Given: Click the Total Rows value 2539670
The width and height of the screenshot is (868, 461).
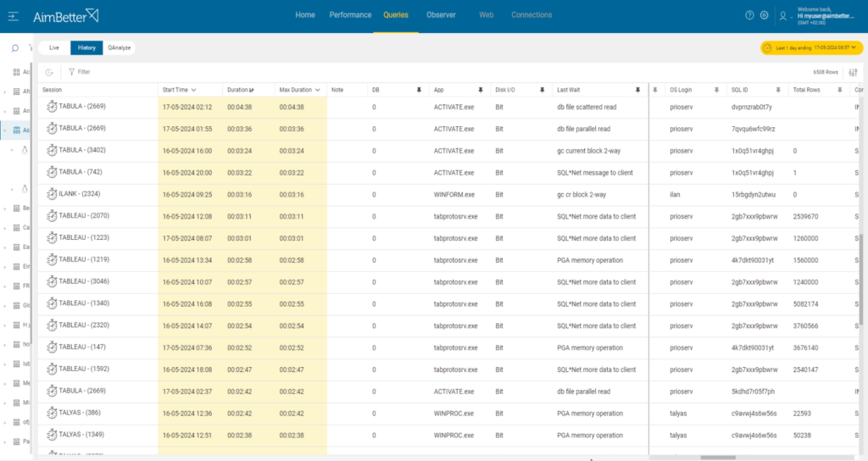Looking at the screenshot, I should pos(805,217).
